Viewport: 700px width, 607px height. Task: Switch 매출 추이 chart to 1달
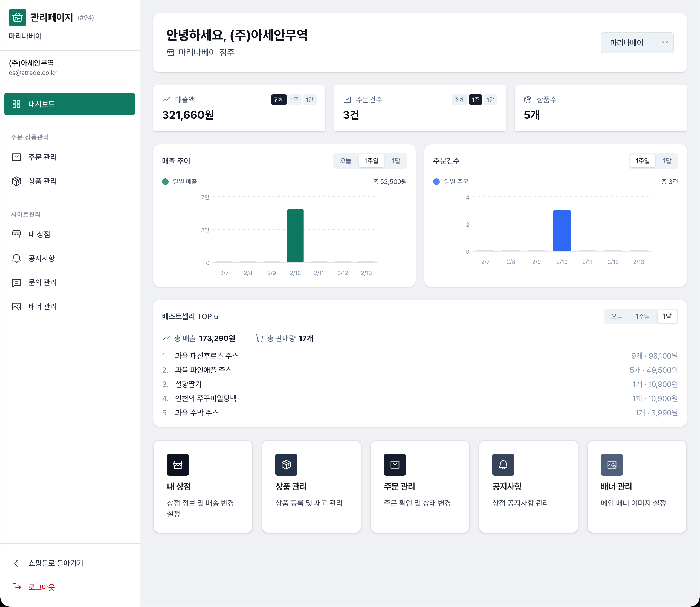[x=396, y=161]
